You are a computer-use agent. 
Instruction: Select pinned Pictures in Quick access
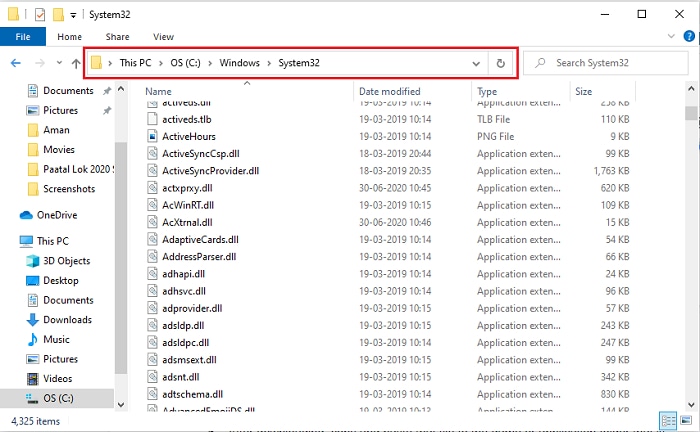coord(60,110)
